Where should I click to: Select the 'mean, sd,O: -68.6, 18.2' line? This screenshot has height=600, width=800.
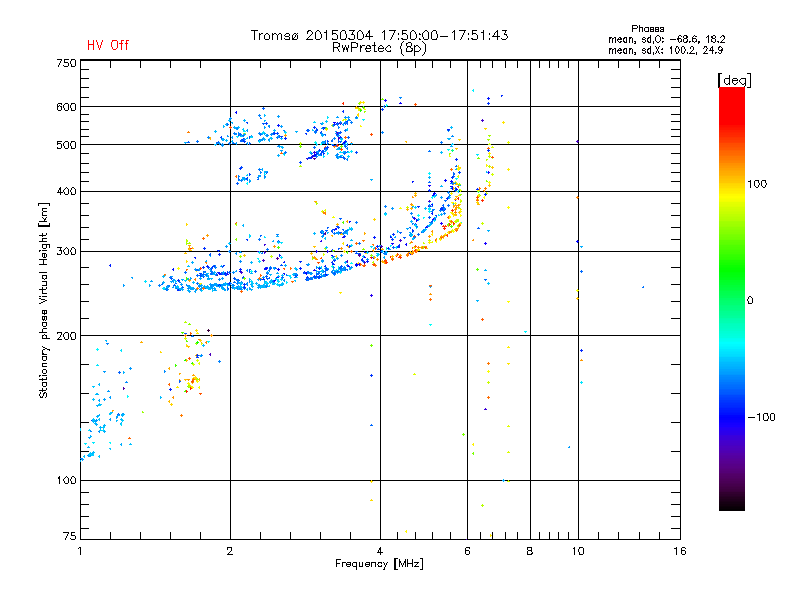tap(666, 39)
